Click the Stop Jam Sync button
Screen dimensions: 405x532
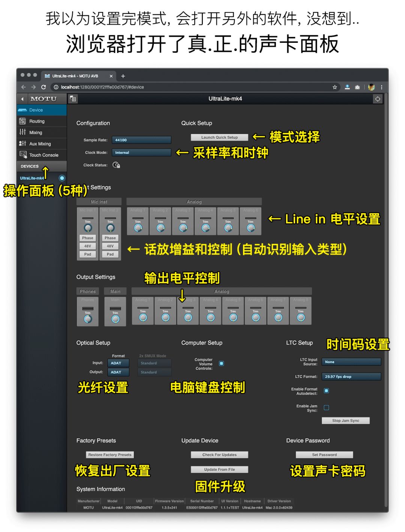click(x=346, y=421)
